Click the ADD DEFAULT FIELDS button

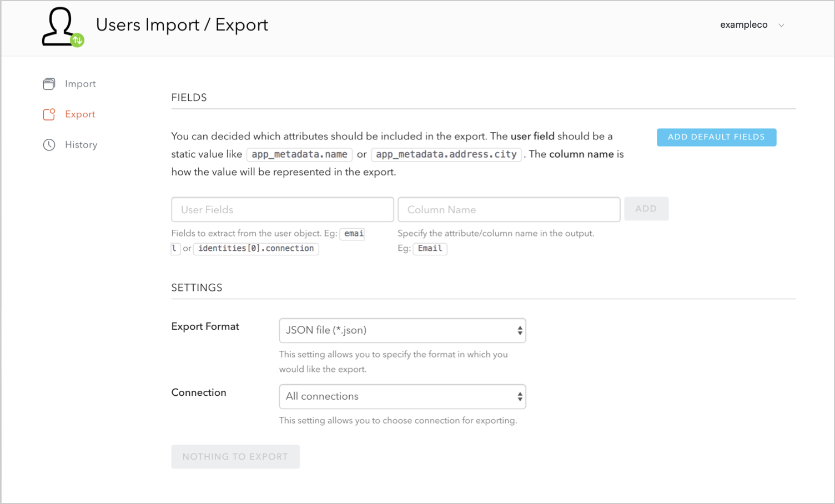[716, 137]
